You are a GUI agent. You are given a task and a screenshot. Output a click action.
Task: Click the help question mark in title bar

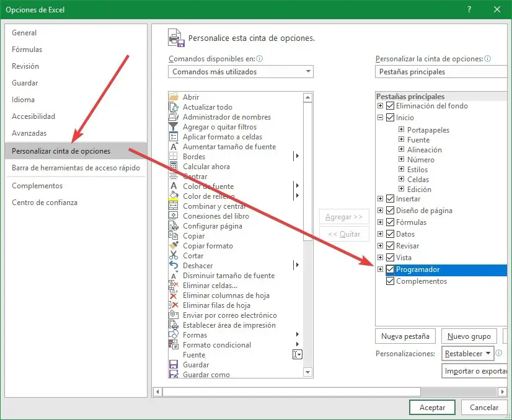coord(469,9)
